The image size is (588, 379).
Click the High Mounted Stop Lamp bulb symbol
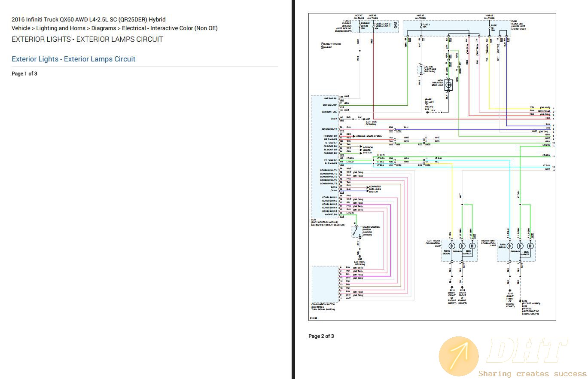point(448,85)
